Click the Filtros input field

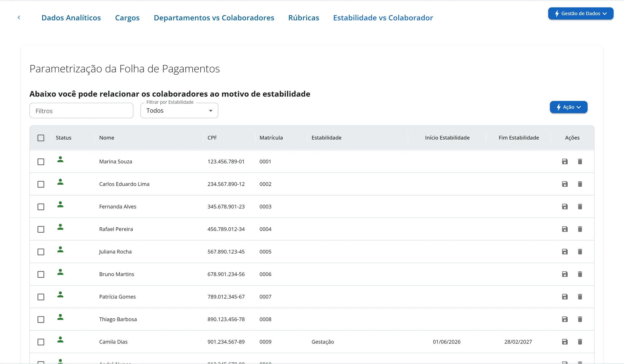click(x=81, y=110)
